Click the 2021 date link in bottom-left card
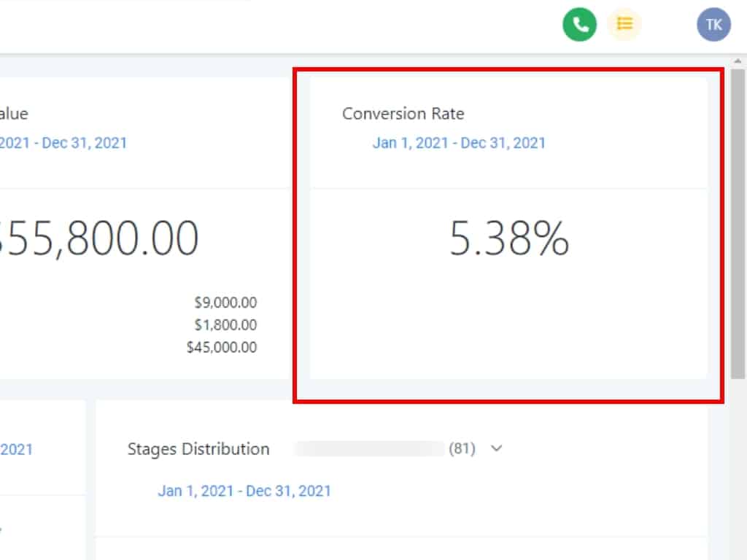The image size is (747, 560). point(16,449)
